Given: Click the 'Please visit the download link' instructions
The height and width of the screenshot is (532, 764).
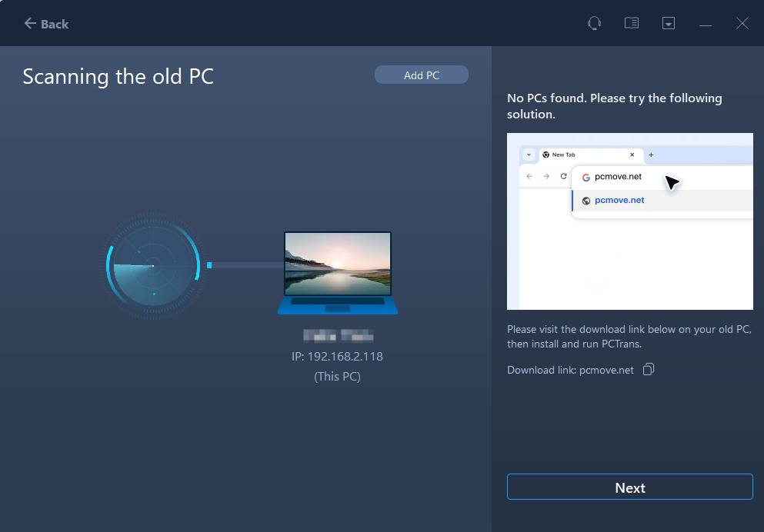Looking at the screenshot, I should (629, 336).
